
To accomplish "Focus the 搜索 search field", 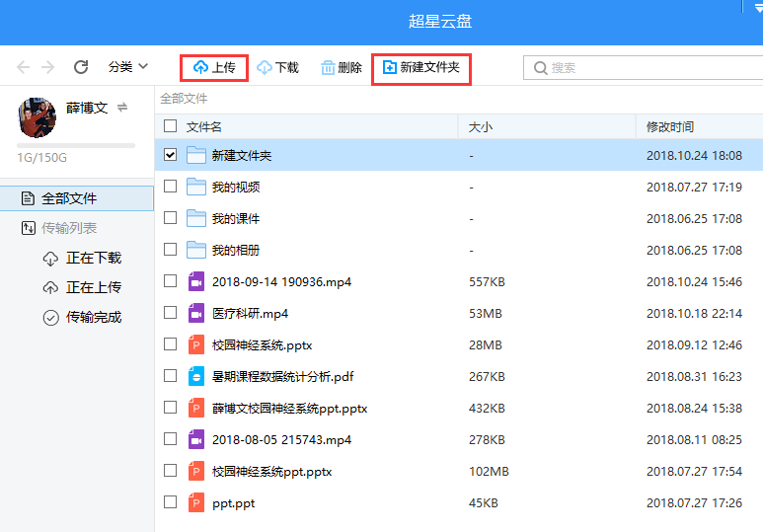I will tap(643, 68).
